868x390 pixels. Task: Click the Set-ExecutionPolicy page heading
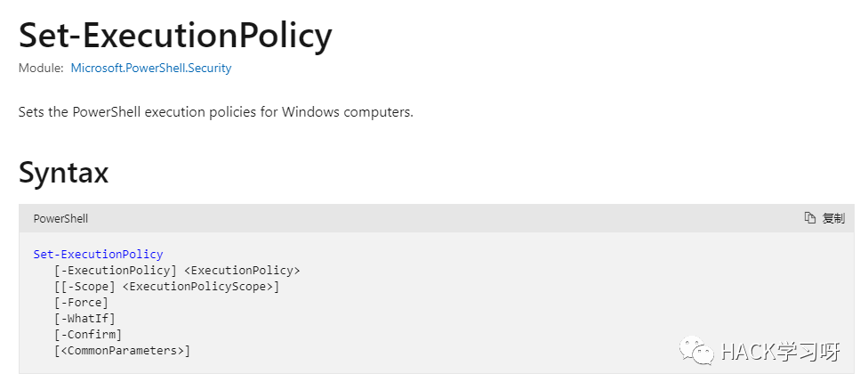click(x=175, y=36)
